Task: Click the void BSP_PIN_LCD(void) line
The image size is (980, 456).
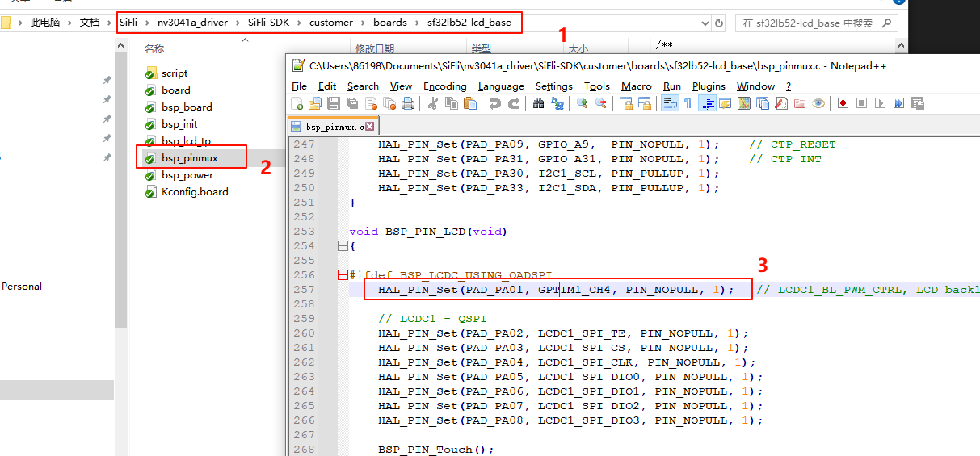Action: [428, 232]
